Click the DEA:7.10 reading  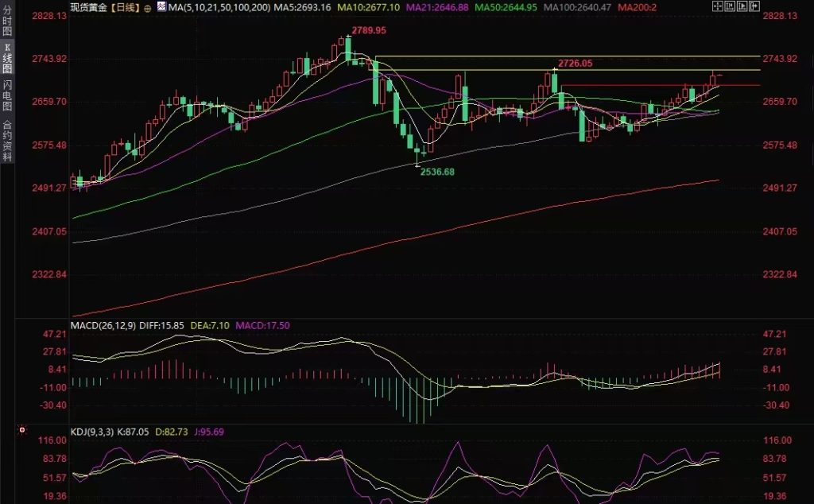click(x=210, y=325)
